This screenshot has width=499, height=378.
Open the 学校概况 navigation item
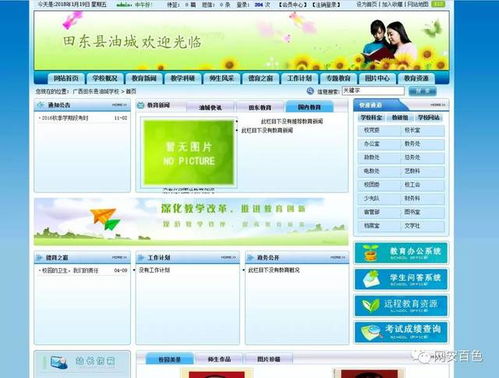(x=105, y=78)
